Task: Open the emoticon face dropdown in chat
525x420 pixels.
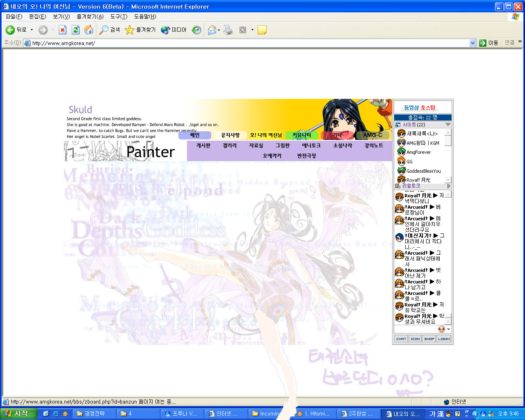Action: [444, 329]
